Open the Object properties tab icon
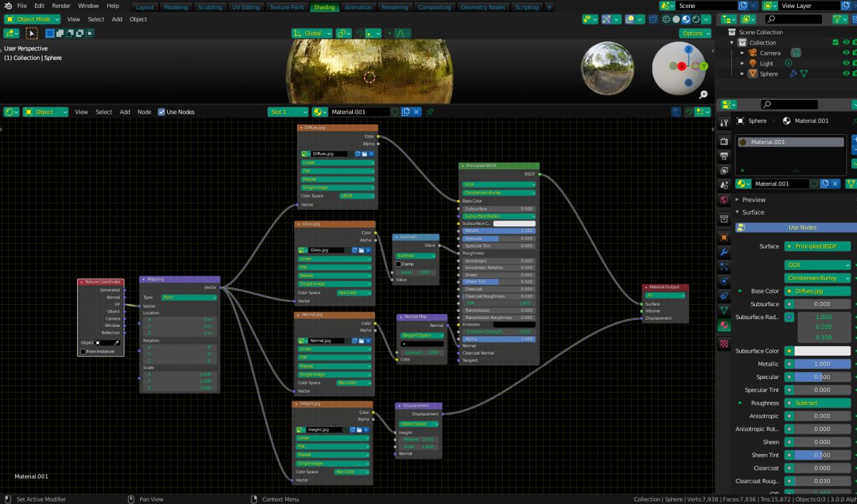This screenshot has height=504, width=857. point(724,237)
